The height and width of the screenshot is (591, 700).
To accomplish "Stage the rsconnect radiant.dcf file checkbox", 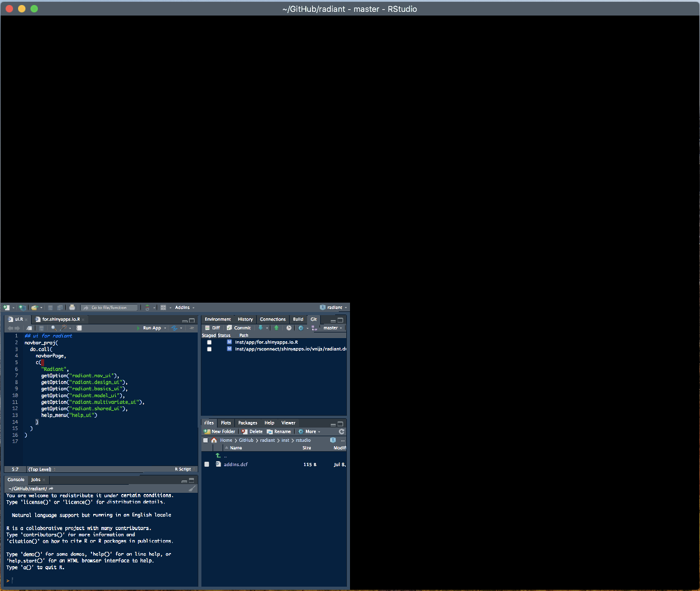I will (x=209, y=349).
